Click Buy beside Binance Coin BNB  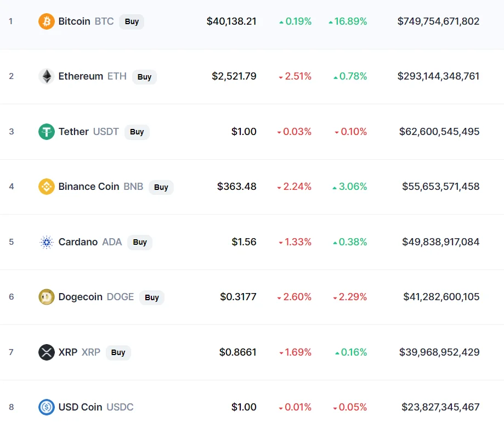[161, 187]
